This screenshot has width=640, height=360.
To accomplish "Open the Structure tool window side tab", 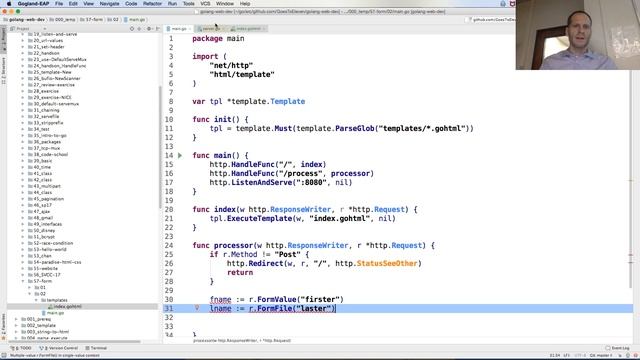I will (4, 70).
